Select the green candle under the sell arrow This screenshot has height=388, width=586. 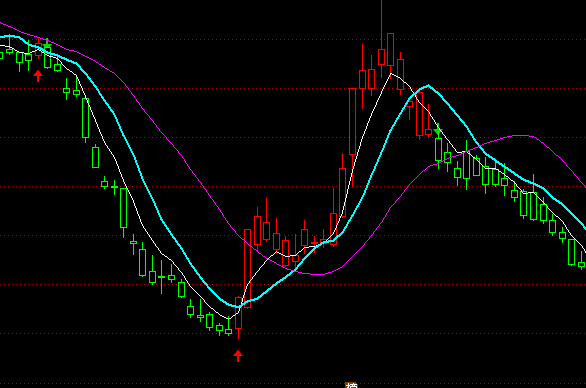tap(438, 150)
